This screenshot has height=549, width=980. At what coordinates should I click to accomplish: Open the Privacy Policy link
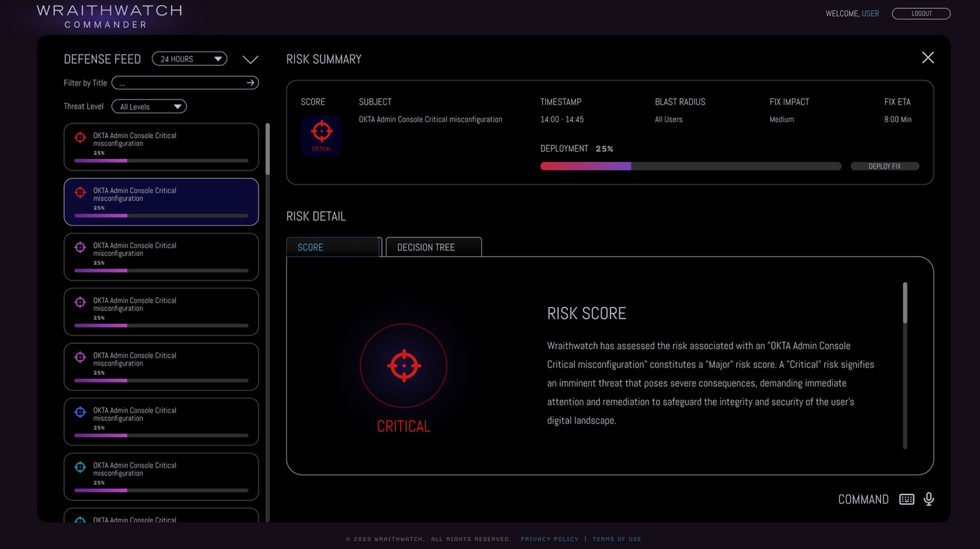549,539
